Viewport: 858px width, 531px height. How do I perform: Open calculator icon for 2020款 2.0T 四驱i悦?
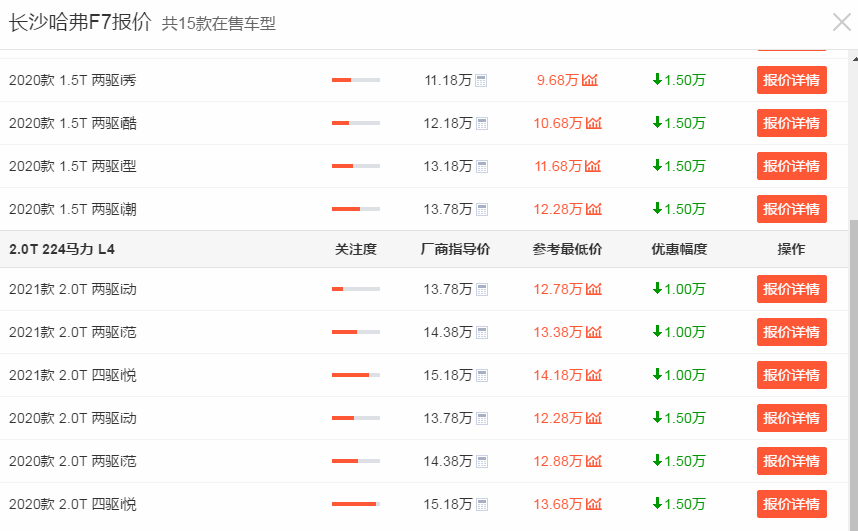(x=482, y=505)
